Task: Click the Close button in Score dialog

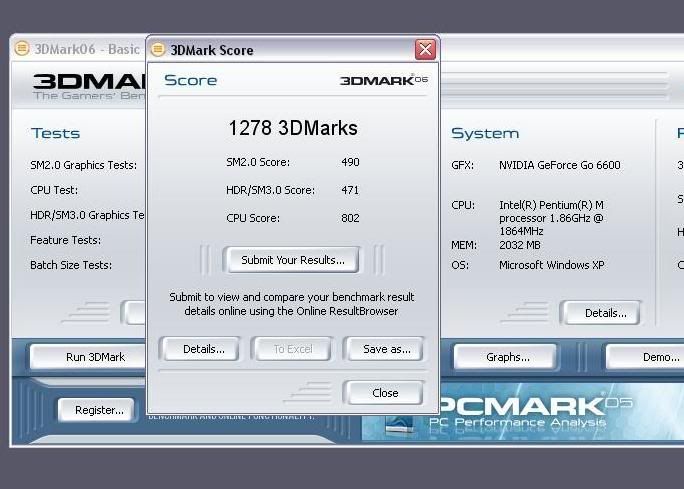Action: pos(385,393)
